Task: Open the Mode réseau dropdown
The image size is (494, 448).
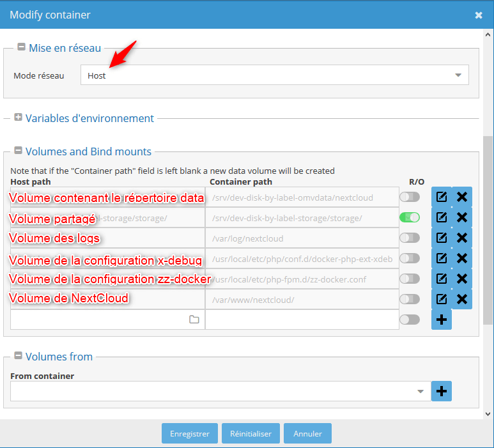Action: [275, 75]
